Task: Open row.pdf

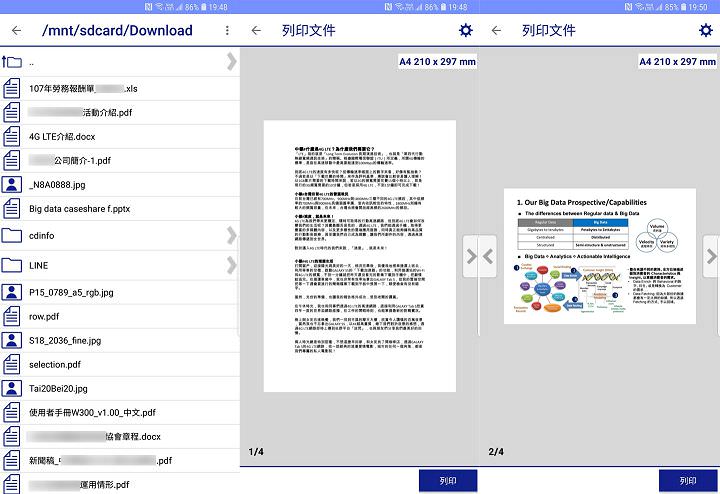Action: [x=120, y=316]
